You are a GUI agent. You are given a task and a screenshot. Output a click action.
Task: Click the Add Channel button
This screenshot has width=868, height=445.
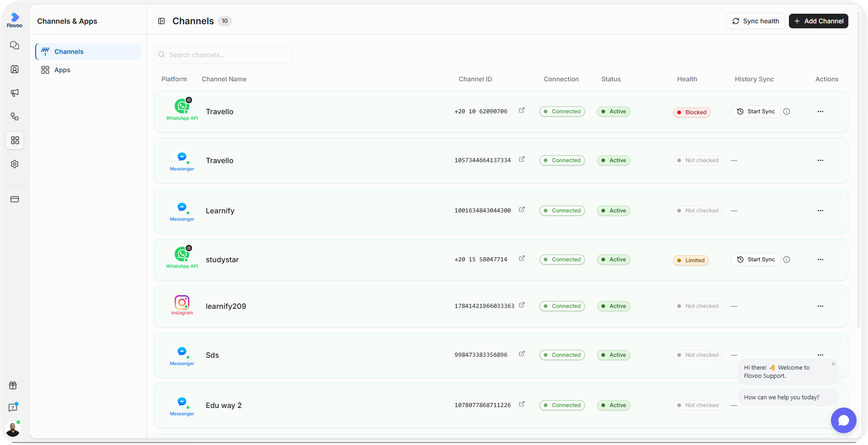819,21
